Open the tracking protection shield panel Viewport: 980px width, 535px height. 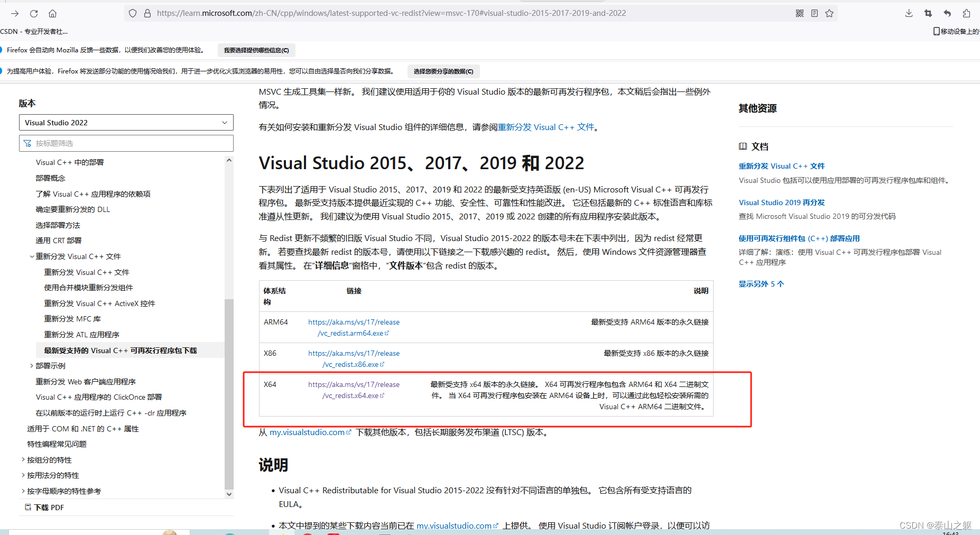tap(133, 13)
